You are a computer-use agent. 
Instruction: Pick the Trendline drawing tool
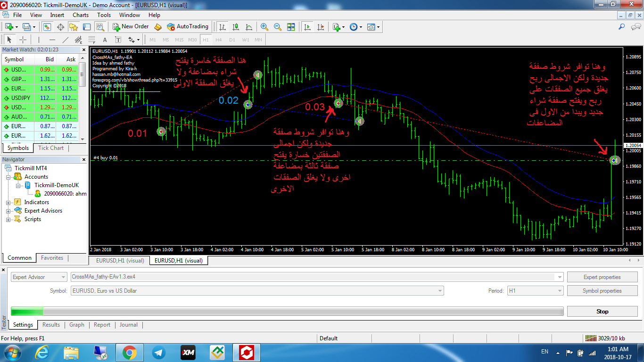point(66,40)
